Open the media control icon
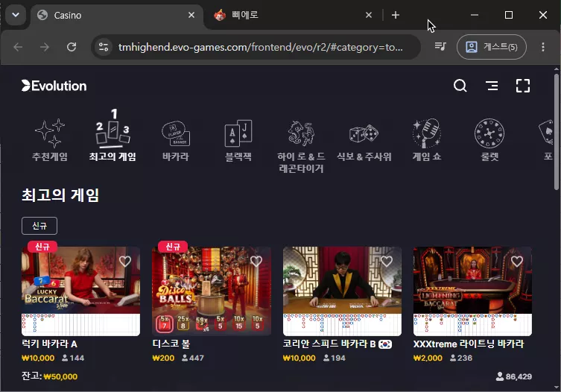 (440, 46)
